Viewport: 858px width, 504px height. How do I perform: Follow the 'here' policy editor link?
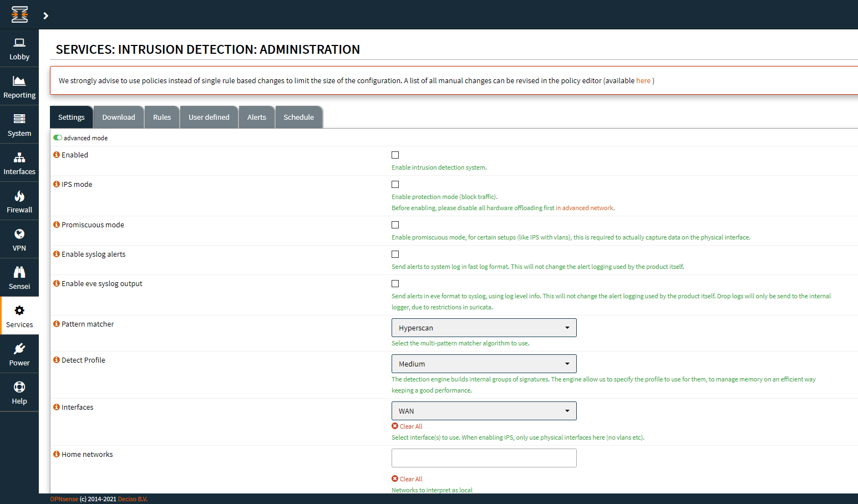[643, 80]
